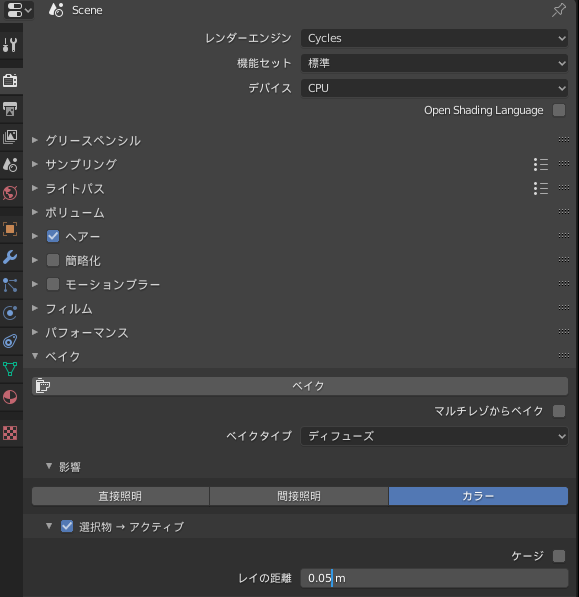The height and width of the screenshot is (597, 579).
Task: Open ライトパス presets list icon
Action: pos(541,188)
